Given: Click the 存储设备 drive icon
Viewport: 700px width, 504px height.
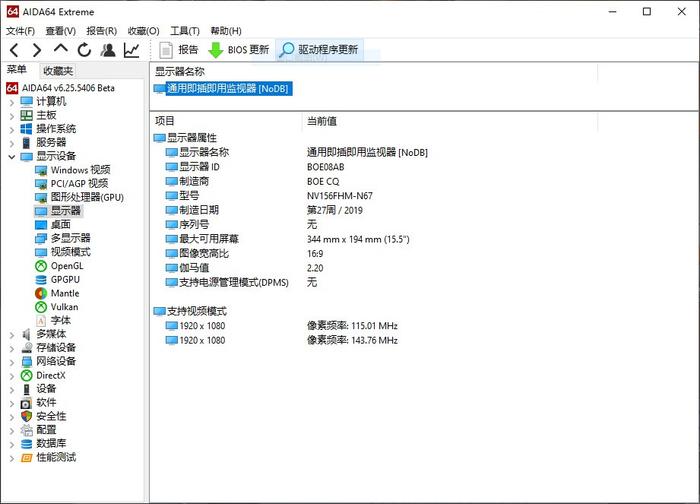Looking at the screenshot, I should click(x=26, y=348).
